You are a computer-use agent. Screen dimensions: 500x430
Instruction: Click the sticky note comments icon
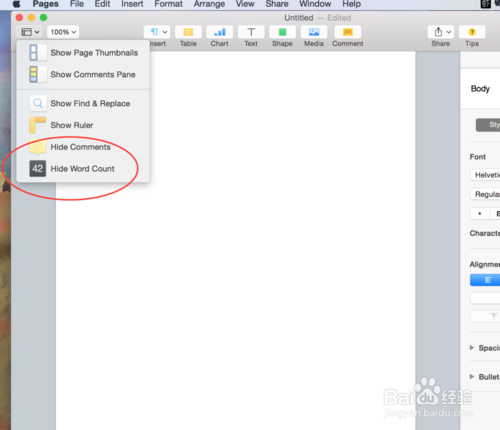pyautogui.click(x=38, y=147)
